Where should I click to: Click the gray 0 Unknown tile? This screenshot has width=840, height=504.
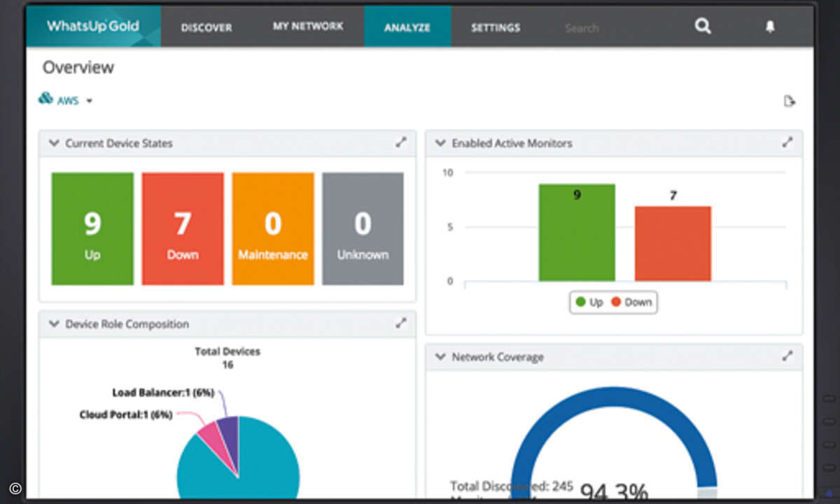pos(363,229)
